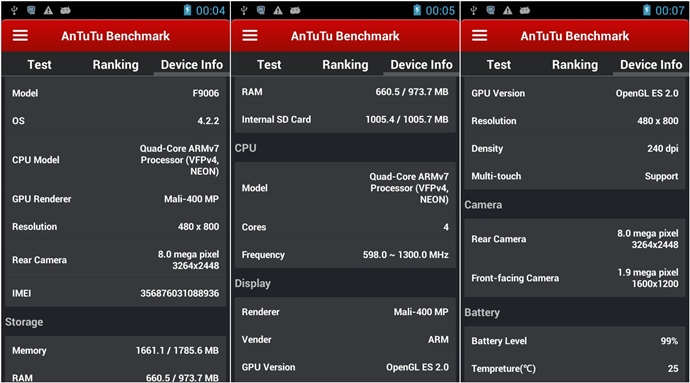Tap the Multi-touch Support row
690x383 pixels.
575,176
